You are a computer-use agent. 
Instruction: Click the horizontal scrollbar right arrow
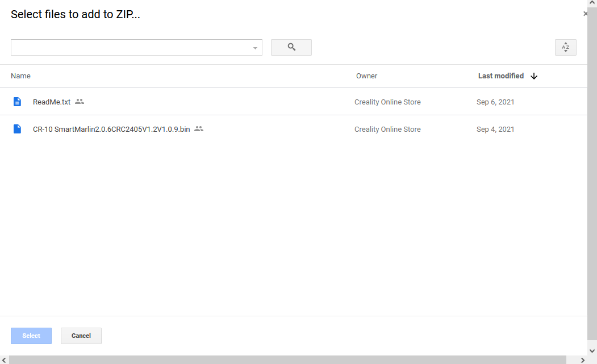pyautogui.click(x=583, y=360)
